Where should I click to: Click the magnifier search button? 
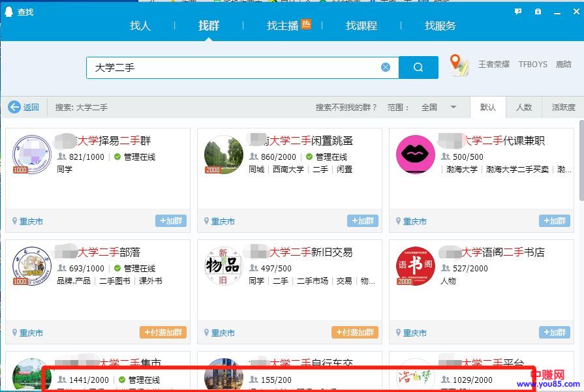418,67
